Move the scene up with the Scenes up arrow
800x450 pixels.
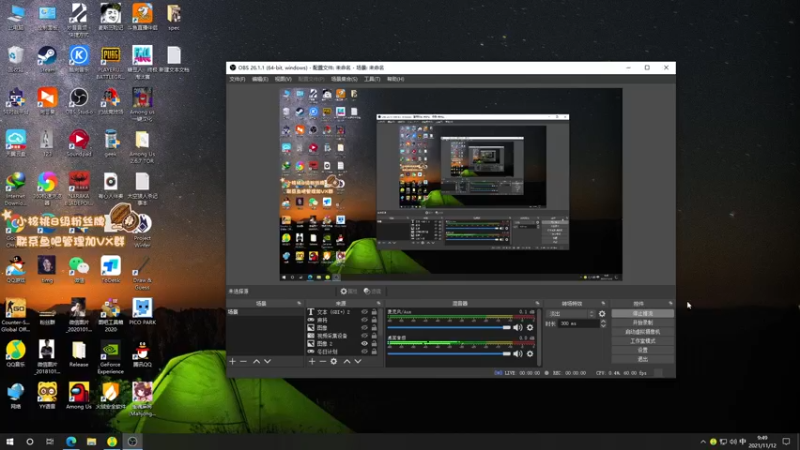(x=257, y=361)
